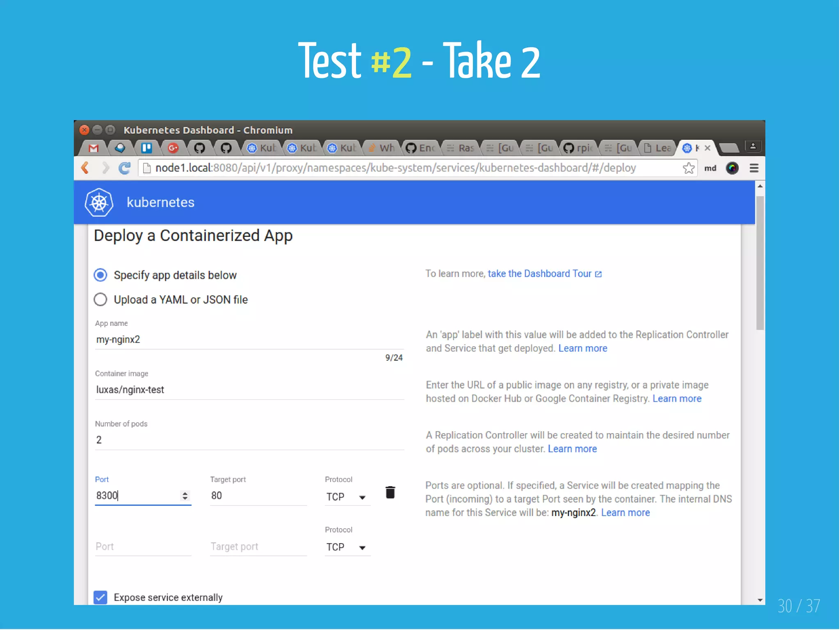Select Upload a YAML or JSON file
Viewport: 840px width, 630px height.
[x=100, y=300]
